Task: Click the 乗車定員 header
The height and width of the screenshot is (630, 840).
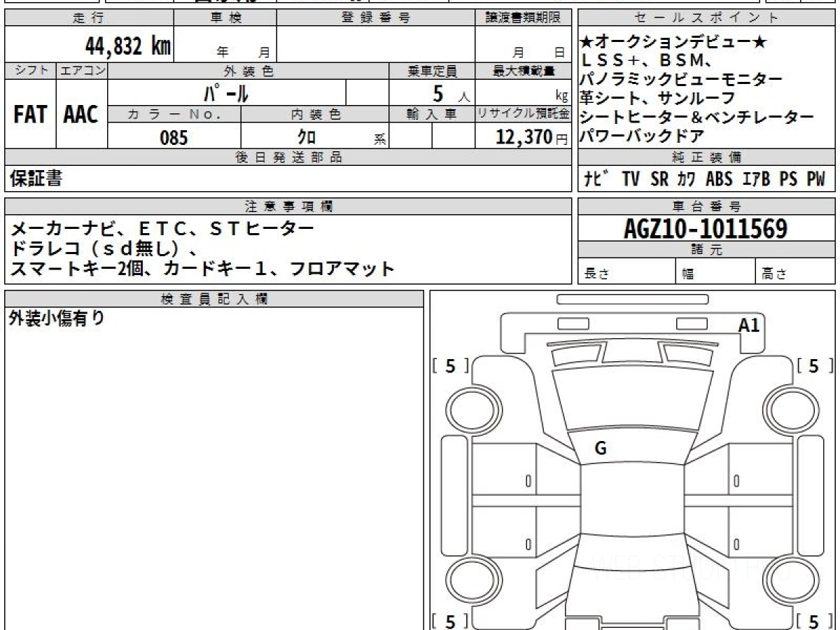Action: 432,71
